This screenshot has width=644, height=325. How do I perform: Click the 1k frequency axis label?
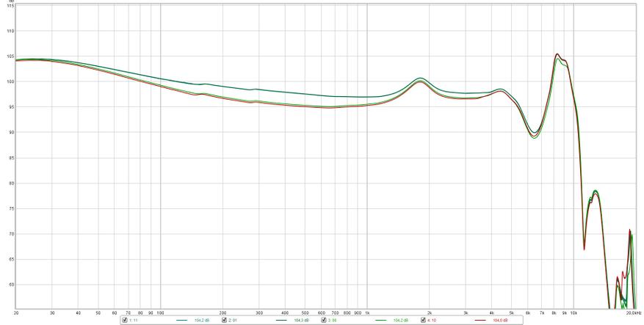(x=367, y=313)
